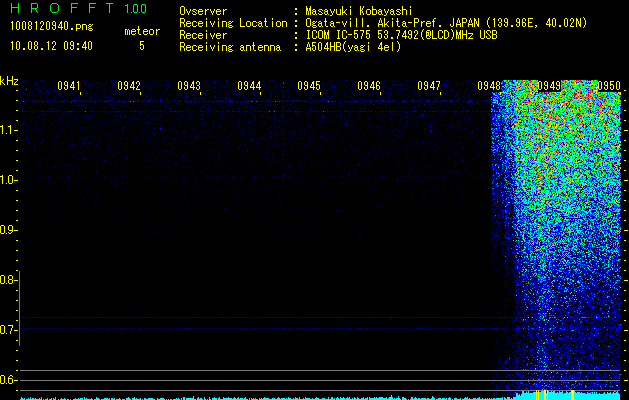Image resolution: width=629 pixels, height=400 pixels.
Task: Click the observer name Masayuki Kobayashi
Action: [359, 11]
